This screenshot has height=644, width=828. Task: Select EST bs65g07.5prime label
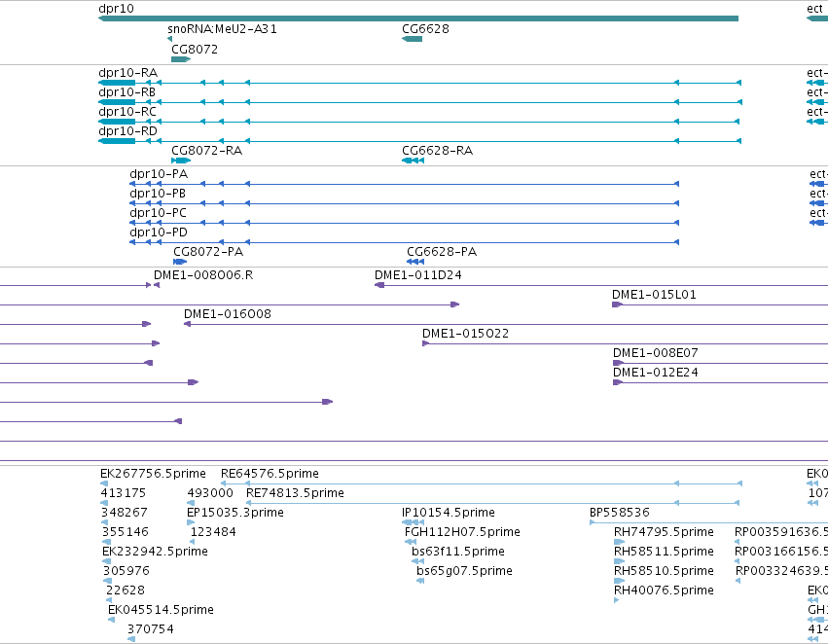pos(465,571)
